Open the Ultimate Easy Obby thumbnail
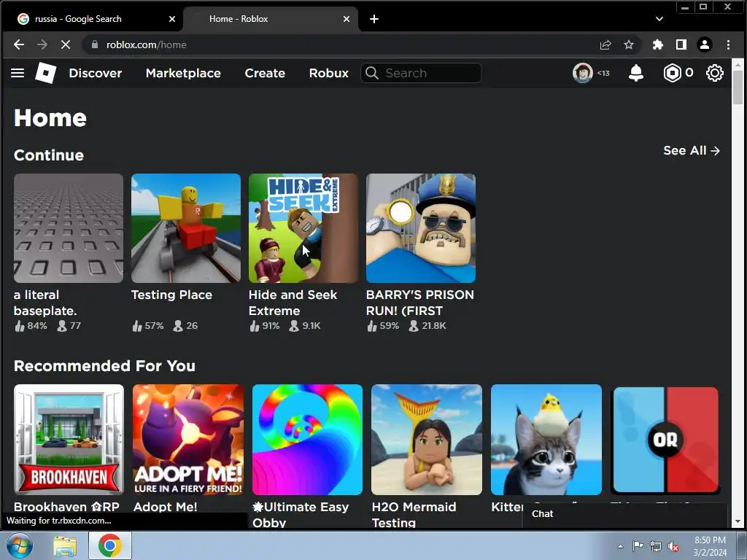This screenshot has width=747, height=560. point(307,440)
